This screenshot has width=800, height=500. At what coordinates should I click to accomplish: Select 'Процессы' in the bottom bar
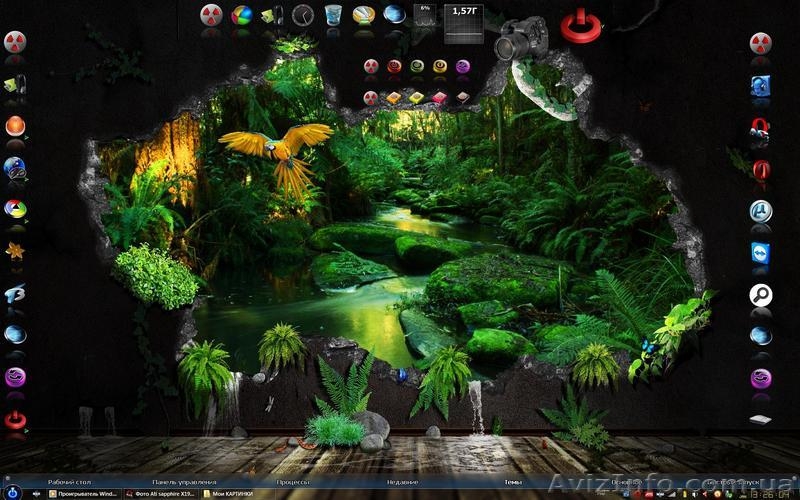pos(293,481)
